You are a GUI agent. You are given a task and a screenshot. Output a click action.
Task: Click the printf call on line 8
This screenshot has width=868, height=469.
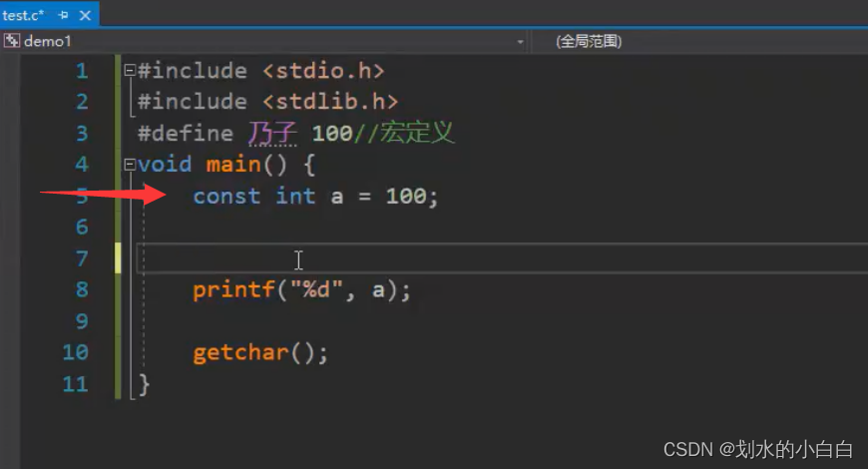233,289
